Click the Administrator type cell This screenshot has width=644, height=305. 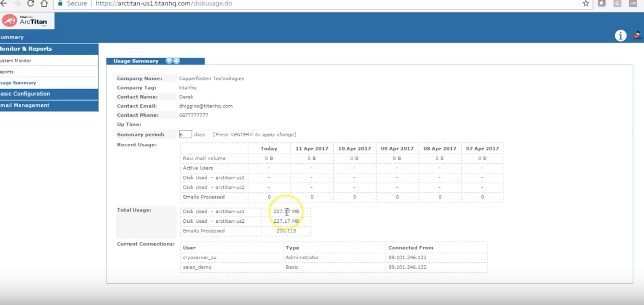click(302, 257)
